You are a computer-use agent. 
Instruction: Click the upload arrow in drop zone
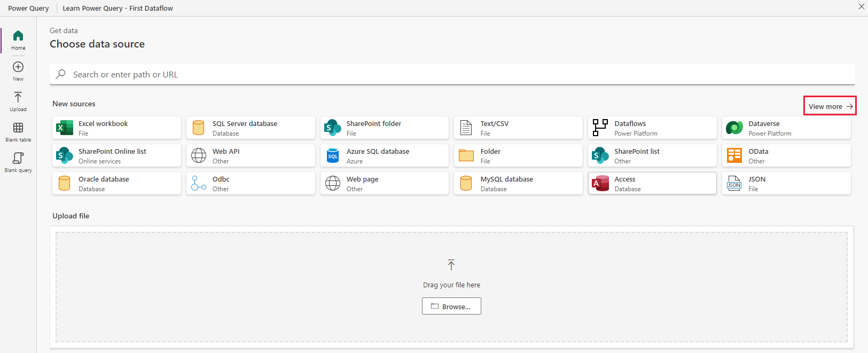point(451,265)
